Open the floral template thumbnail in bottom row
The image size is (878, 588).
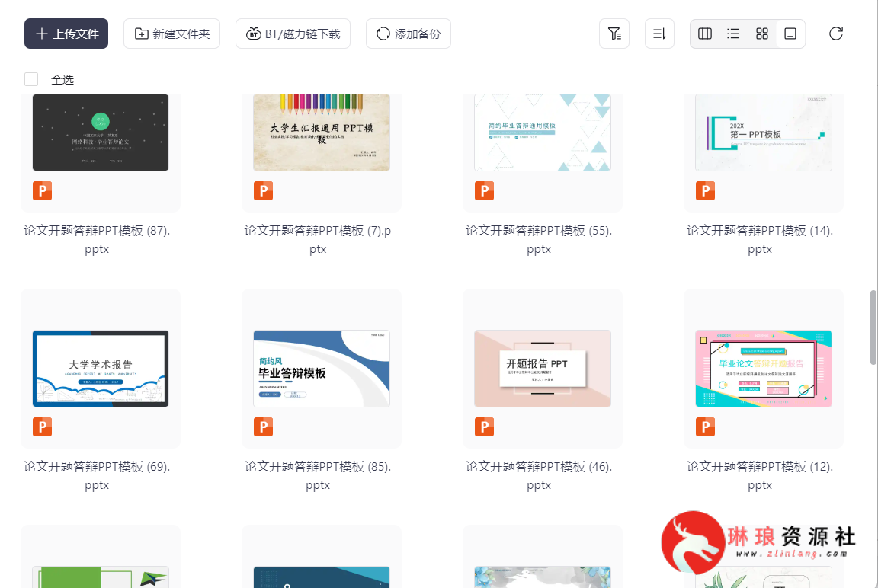tap(543, 577)
